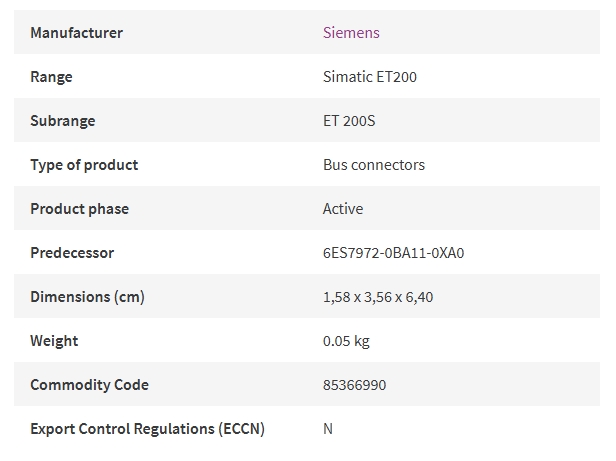616x461 pixels.
Task: Click the Type of product label
Action: click(x=84, y=165)
